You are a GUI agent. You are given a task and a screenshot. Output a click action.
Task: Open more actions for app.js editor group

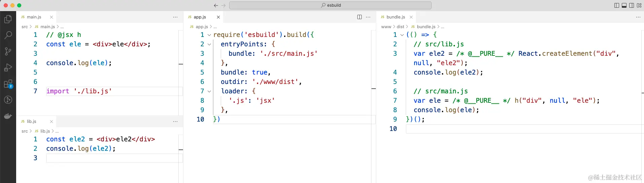[x=368, y=17]
